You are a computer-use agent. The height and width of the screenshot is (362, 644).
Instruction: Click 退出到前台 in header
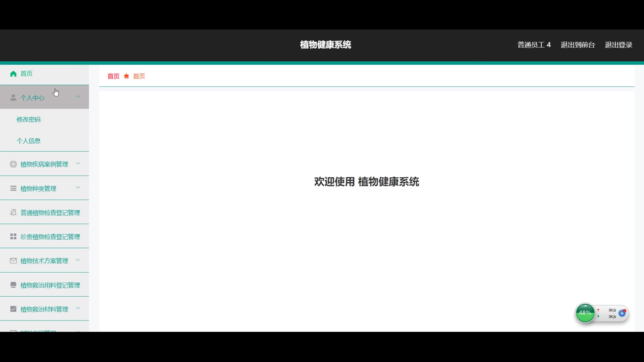(x=578, y=45)
